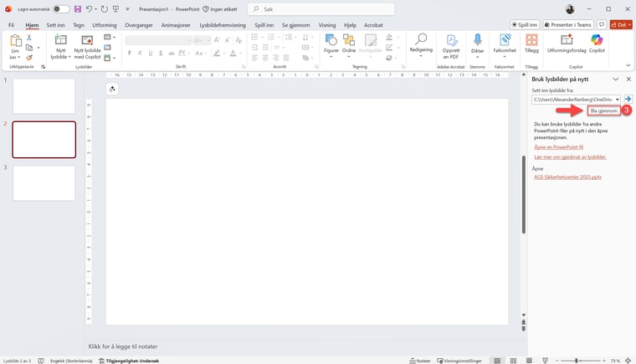636x364 pixels.
Task: Click the Søk search box
Action: tap(321, 9)
